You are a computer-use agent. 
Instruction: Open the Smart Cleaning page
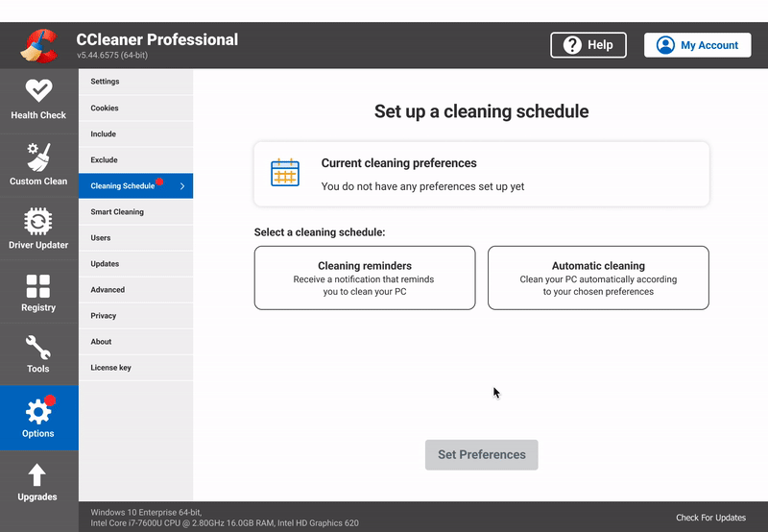point(135,211)
